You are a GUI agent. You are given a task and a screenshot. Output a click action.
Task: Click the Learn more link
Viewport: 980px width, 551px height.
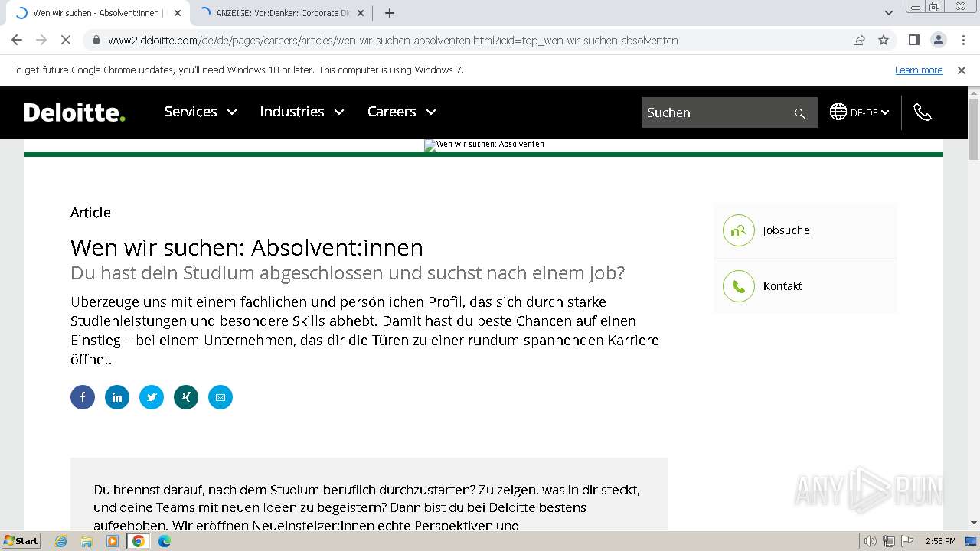click(919, 70)
